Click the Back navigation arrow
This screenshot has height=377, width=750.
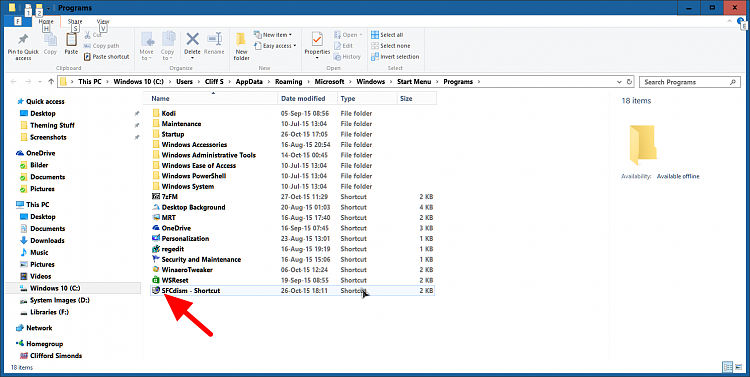[13, 82]
